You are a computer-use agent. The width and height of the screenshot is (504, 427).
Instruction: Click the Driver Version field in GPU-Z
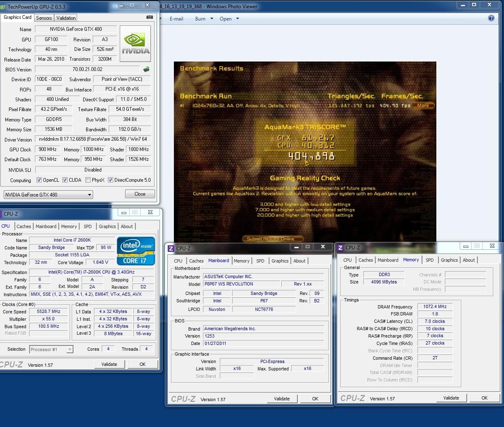93,139
